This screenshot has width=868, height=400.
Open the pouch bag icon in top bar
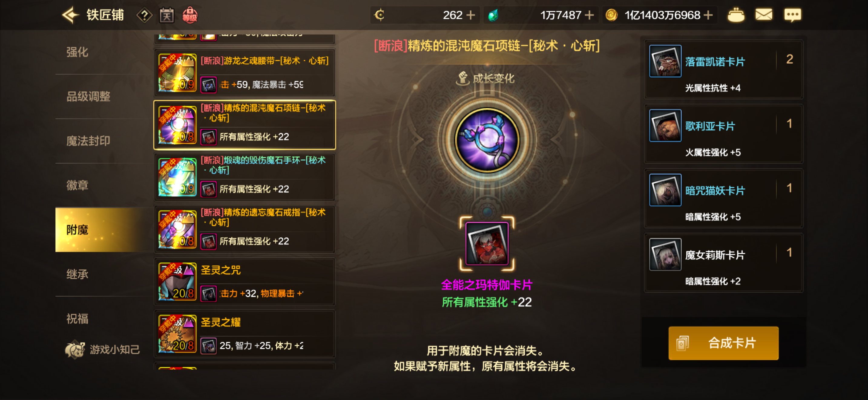pyautogui.click(x=736, y=15)
